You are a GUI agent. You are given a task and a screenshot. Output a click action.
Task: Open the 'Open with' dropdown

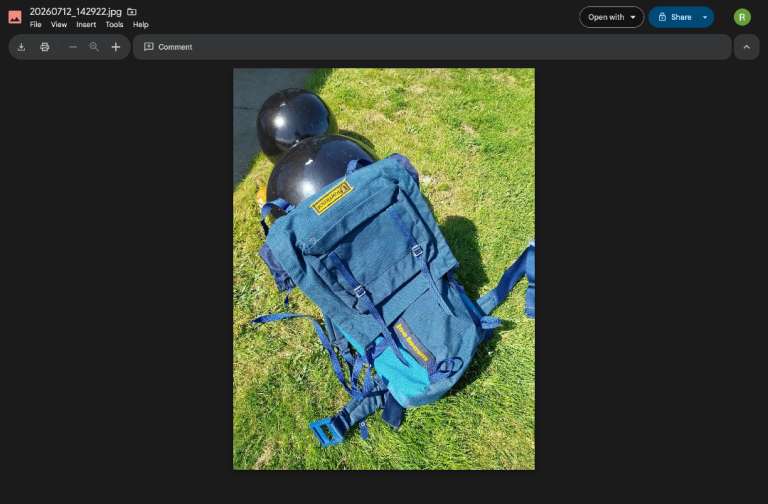(611, 17)
